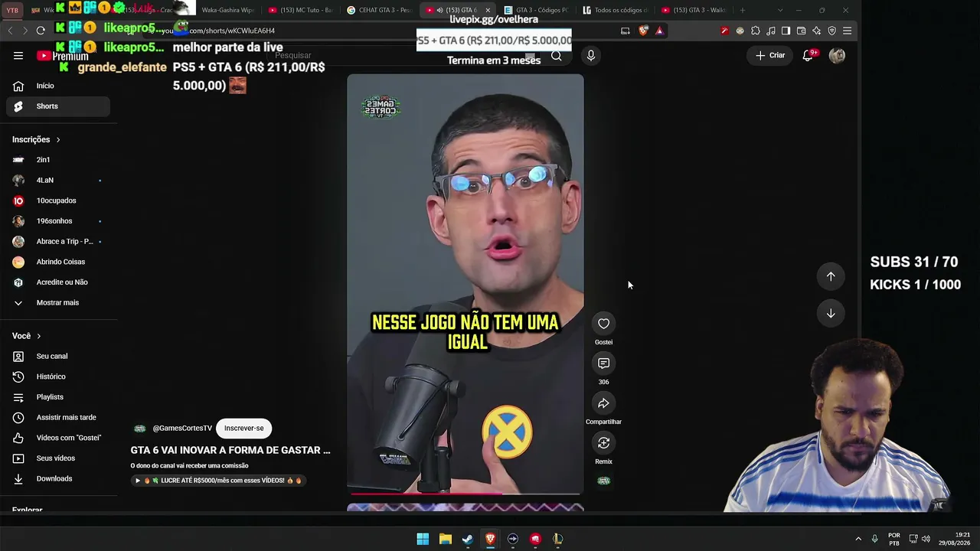Image resolution: width=980 pixels, height=551 pixels.
Task: Open Windows Start menu
Action: click(423, 539)
